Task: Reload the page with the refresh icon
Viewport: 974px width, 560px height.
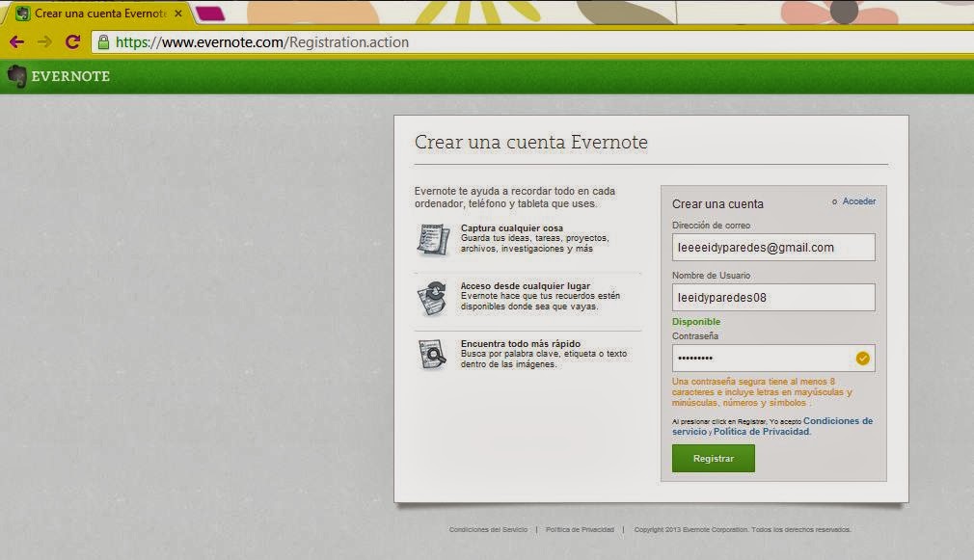Action: tap(72, 41)
